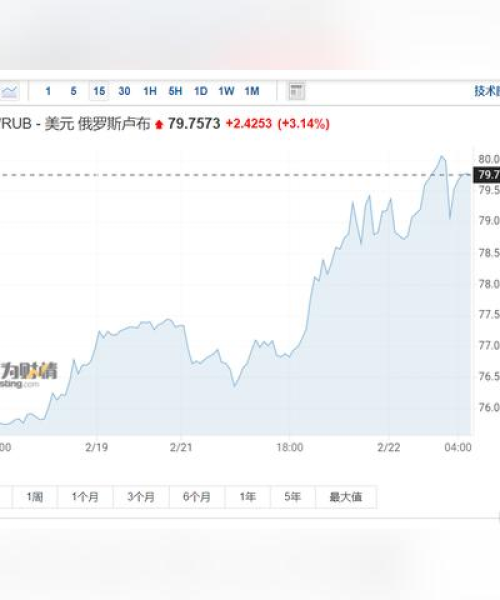Choose the 6个月 range tab
Image resolution: width=500 pixels, height=600 pixels.
coord(197,497)
